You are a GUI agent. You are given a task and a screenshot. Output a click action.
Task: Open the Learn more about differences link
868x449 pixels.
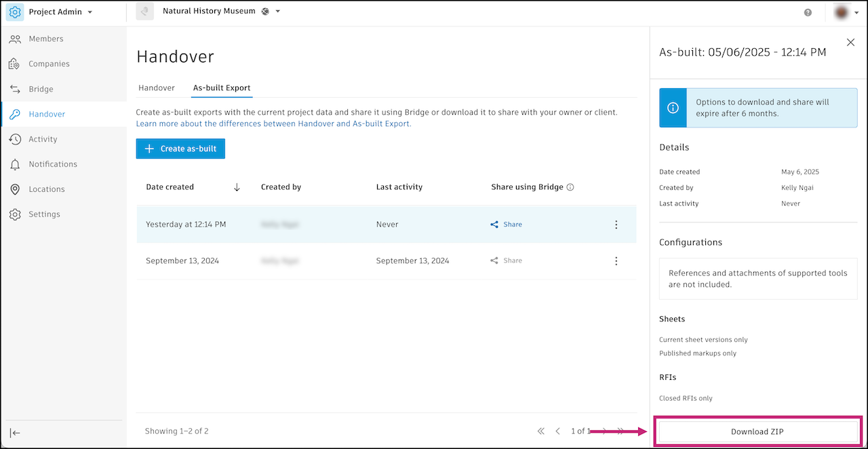pyautogui.click(x=273, y=123)
